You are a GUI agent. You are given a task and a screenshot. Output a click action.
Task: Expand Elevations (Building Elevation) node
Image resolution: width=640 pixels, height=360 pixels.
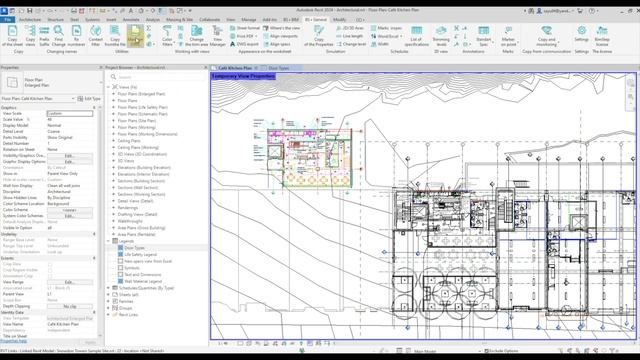[x=114, y=167]
